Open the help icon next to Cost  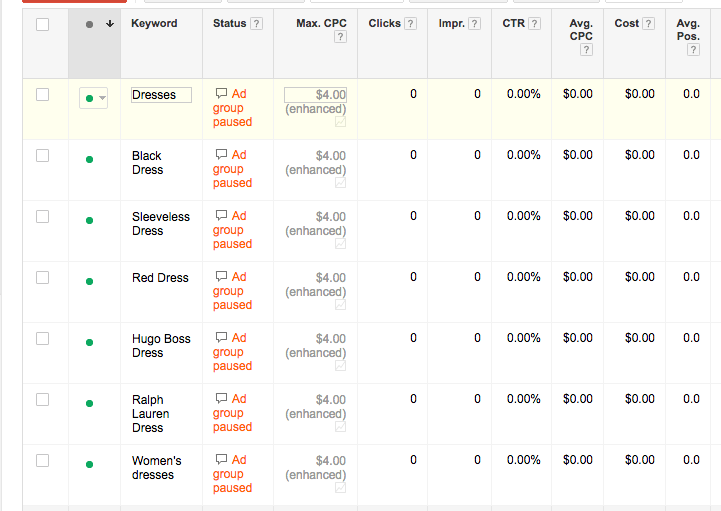click(649, 24)
